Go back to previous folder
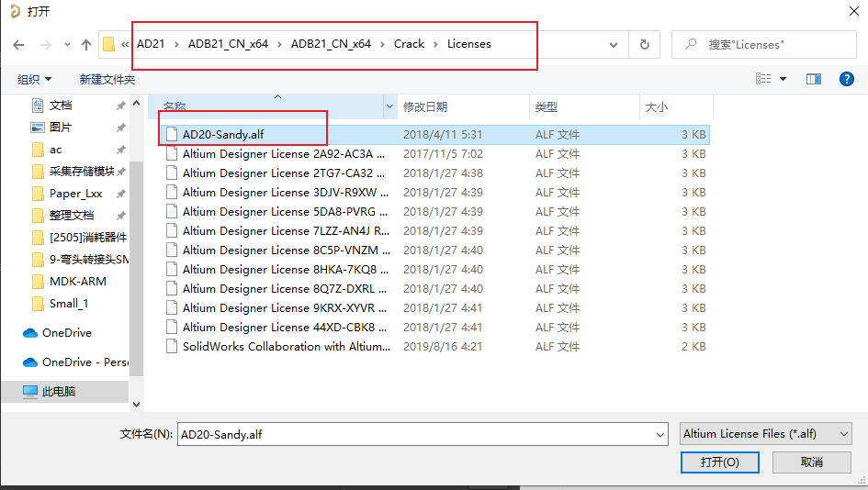Image resolution: width=868 pixels, height=490 pixels. coord(18,45)
